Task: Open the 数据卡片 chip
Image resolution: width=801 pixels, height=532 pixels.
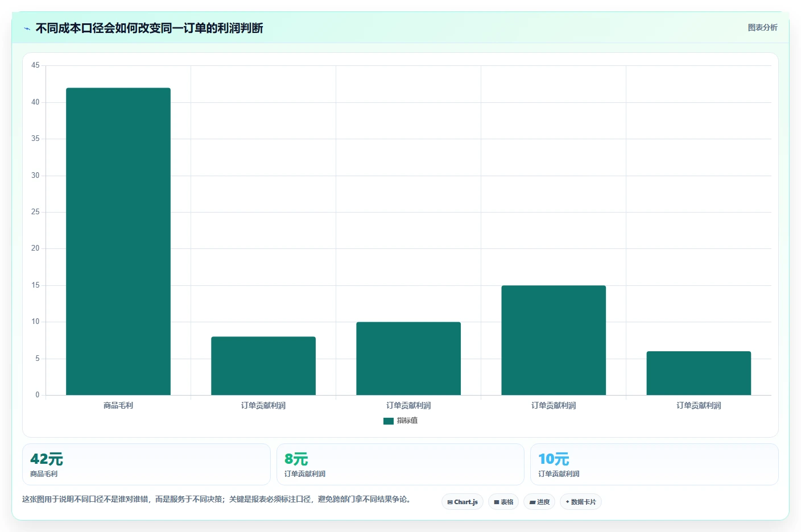Action: [x=581, y=502]
